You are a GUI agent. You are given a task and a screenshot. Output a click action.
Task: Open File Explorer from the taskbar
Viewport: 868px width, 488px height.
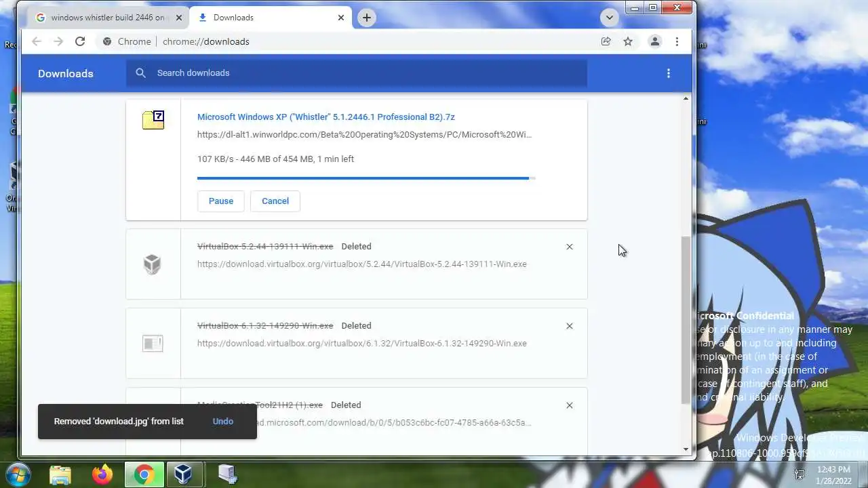[60, 474]
